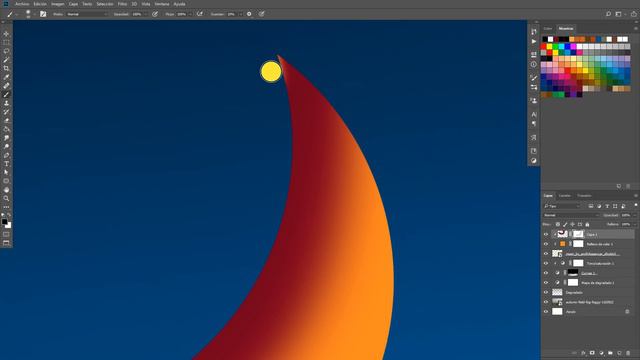Screen dimensions: 640x360
Task: Open the Suavizar value dropdown
Action: point(240,14)
